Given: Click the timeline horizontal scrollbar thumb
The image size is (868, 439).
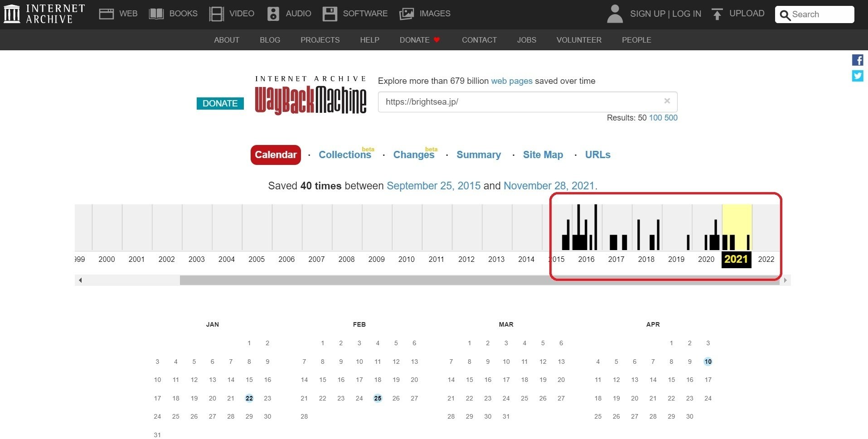Looking at the screenshot, I should (x=480, y=280).
